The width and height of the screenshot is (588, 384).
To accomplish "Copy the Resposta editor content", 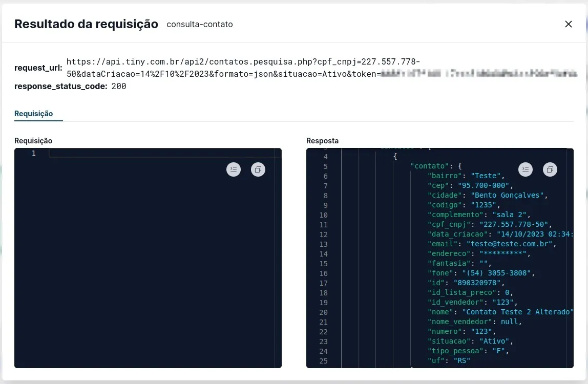I will click(x=550, y=169).
